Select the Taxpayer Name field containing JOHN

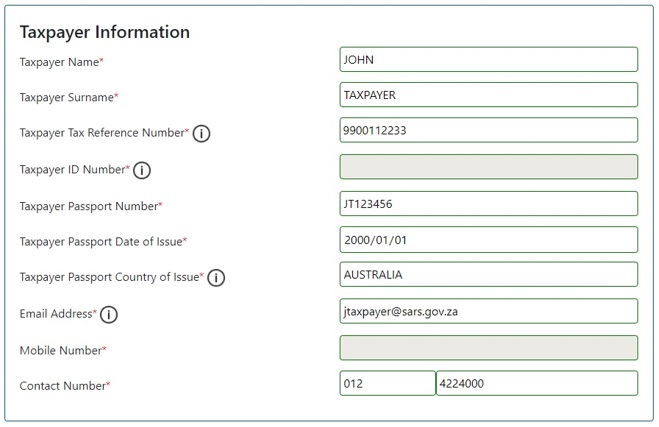click(488, 59)
